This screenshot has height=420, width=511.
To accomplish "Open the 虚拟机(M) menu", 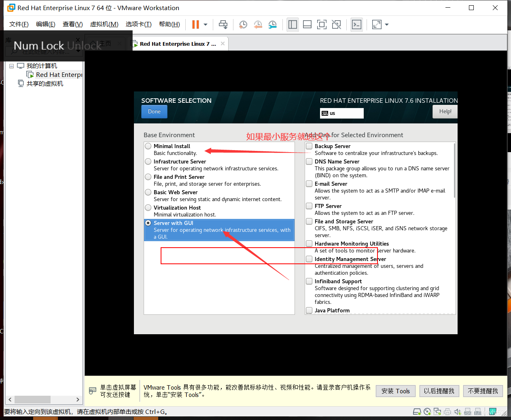I will pos(104,24).
